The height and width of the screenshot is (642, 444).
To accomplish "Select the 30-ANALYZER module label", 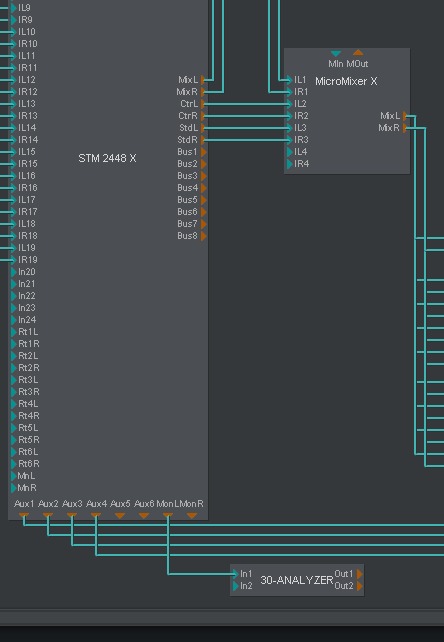I will click(x=297, y=580).
